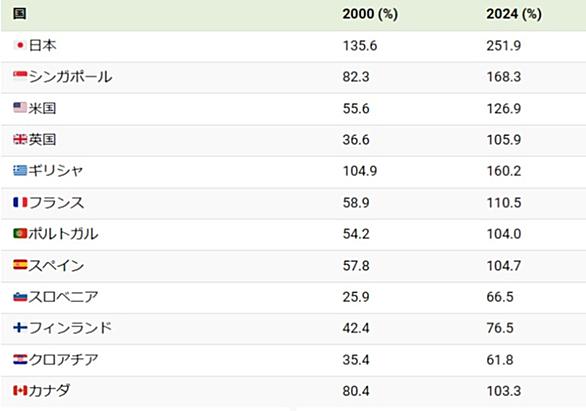Click the United States flag icon
Screen dimensions: 586x411
(x=20, y=108)
